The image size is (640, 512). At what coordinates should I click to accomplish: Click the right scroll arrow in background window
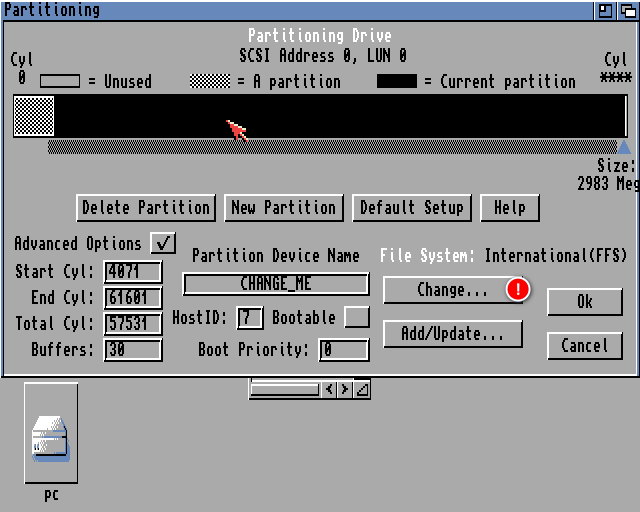point(345,389)
